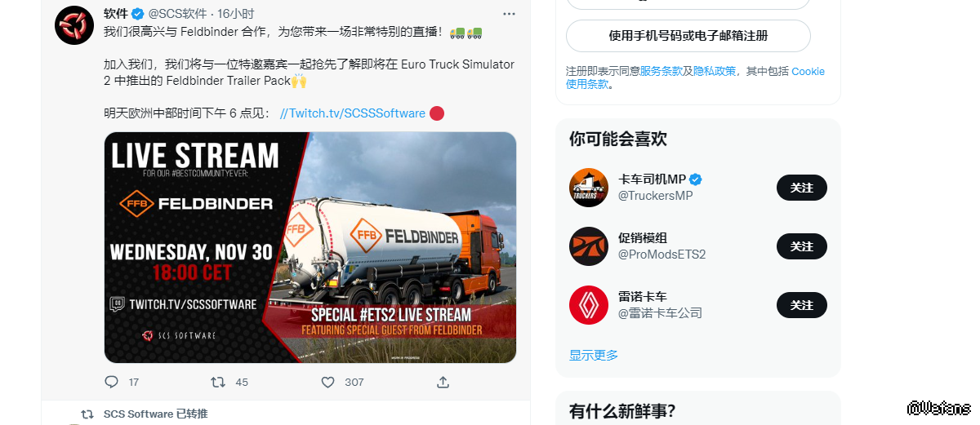Open the 服务条款 terms link
This screenshot has height=425, width=980.
tap(661, 71)
